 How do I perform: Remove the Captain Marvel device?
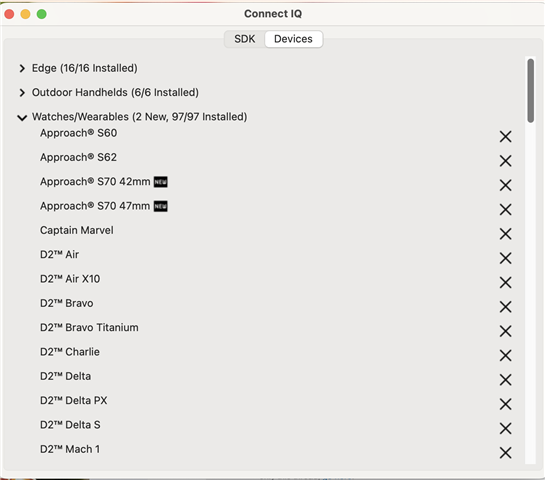(505, 234)
